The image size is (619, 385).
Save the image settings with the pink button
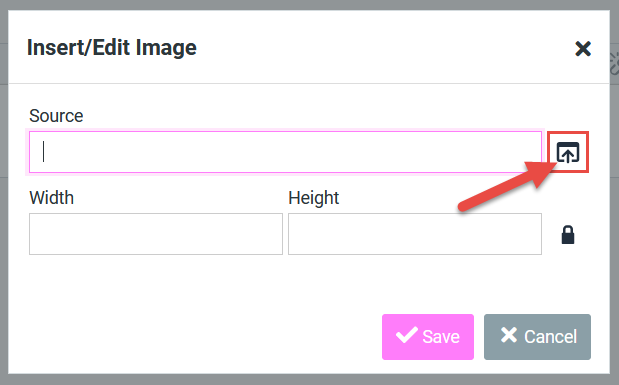428,337
